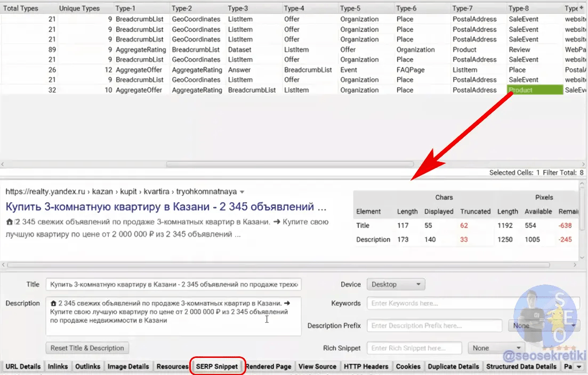
Task: Click the Description text area
Action: (174, 316)
